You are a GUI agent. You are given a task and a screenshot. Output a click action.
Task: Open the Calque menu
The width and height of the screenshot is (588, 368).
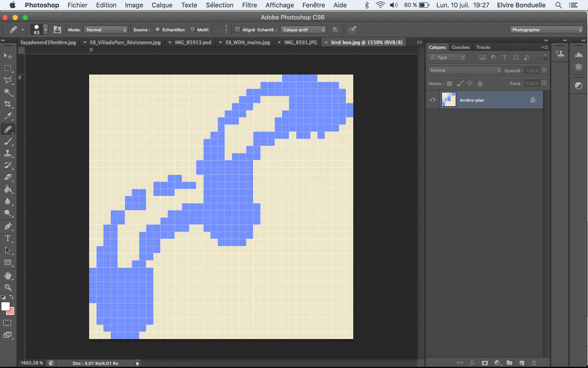[x=162, y=5]
